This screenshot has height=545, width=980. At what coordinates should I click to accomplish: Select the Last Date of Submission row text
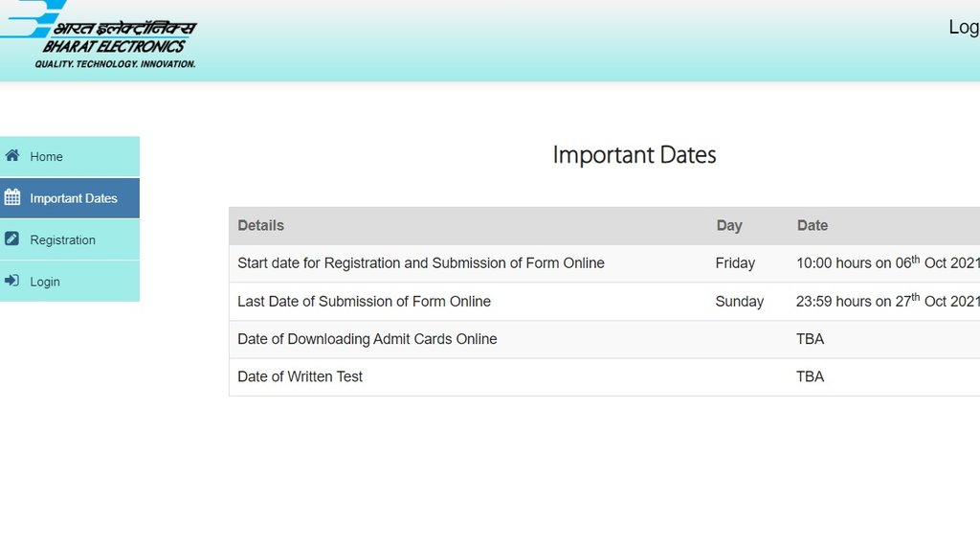(364, 302)
